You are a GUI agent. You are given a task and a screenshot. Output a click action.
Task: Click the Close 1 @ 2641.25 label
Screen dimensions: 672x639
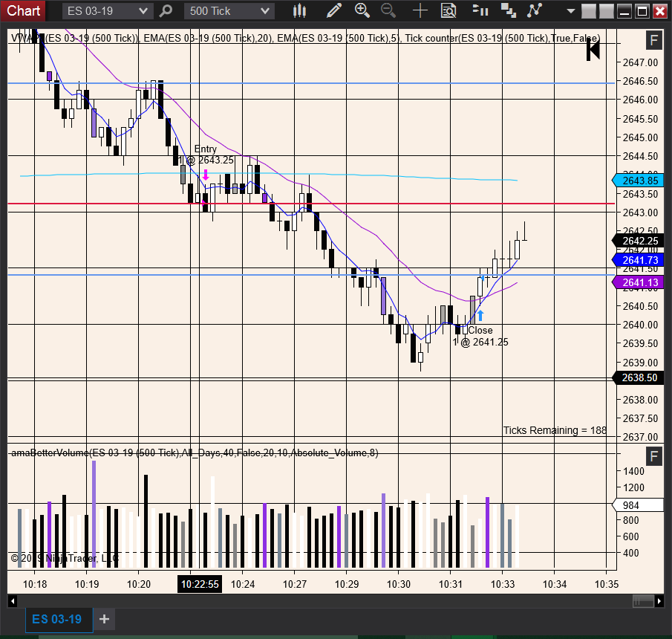coord(480,337)
